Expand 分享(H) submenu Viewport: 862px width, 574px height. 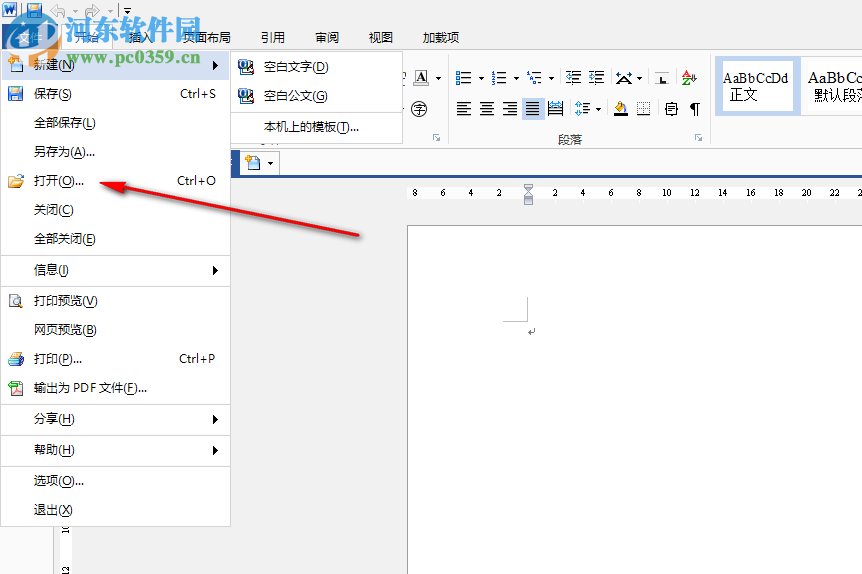point(115,419)
